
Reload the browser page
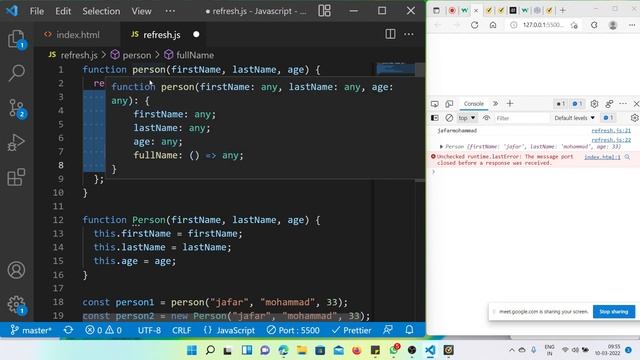click(474, 25)
